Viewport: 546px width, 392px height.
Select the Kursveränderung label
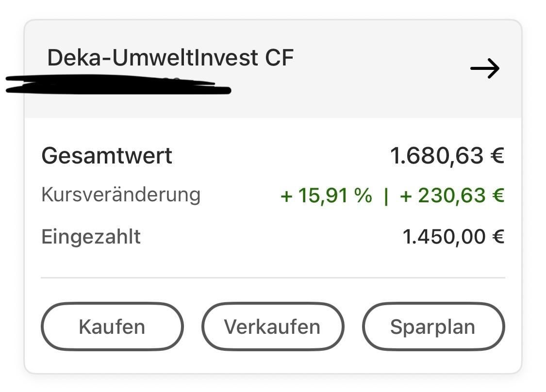pyautogui.click(x=121, y=195)
